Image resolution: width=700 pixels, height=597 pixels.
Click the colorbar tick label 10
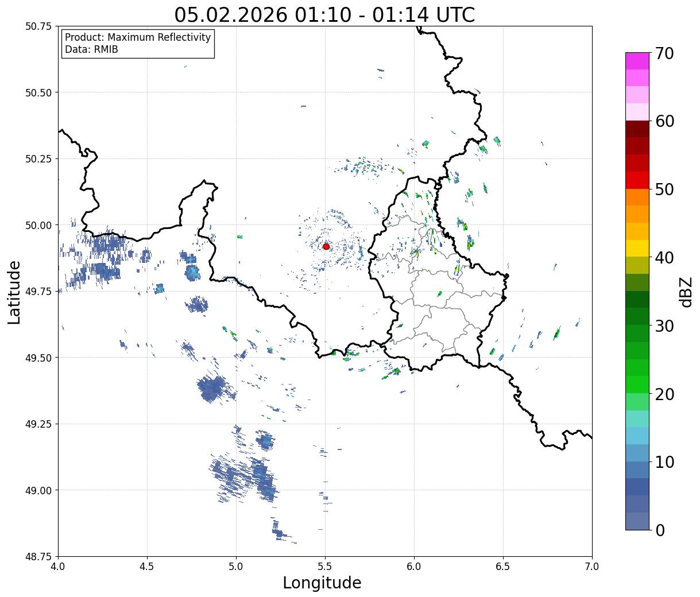(664, 462)
